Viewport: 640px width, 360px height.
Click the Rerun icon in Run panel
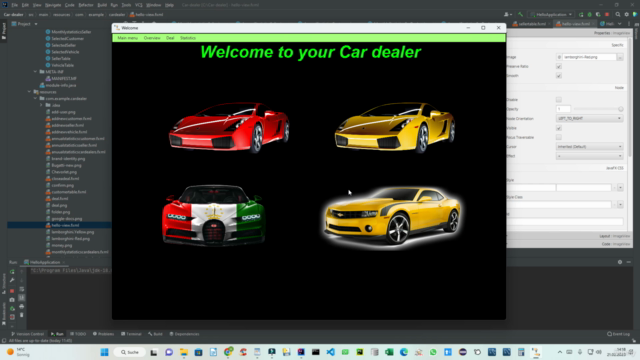click(12, 271)
